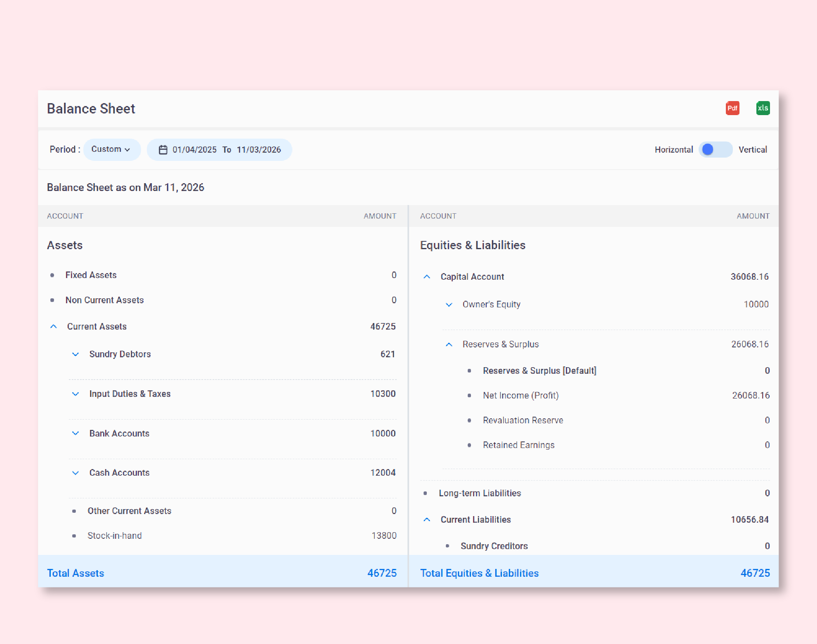Expand Sundry Debtors chevron
The height and width of the screenshot is (644, 817).
click(x=75, y=354)
